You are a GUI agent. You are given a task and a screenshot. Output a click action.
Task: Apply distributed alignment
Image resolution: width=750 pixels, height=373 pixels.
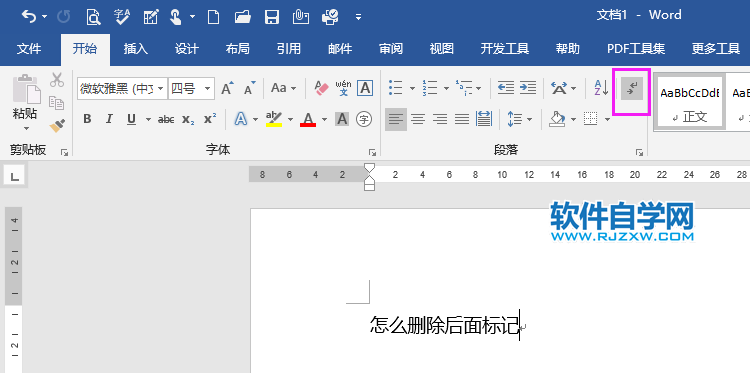484,119
